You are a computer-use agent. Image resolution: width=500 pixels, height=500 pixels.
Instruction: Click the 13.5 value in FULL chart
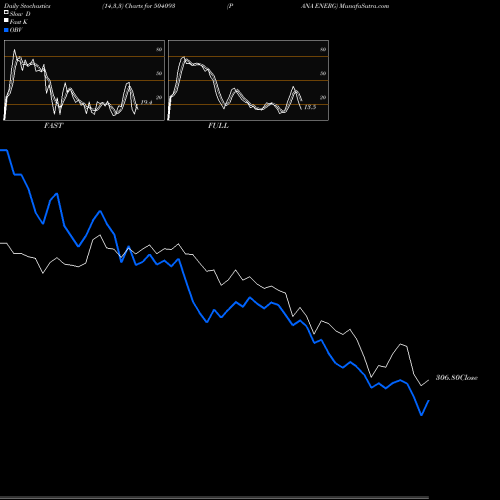[310, 107]
